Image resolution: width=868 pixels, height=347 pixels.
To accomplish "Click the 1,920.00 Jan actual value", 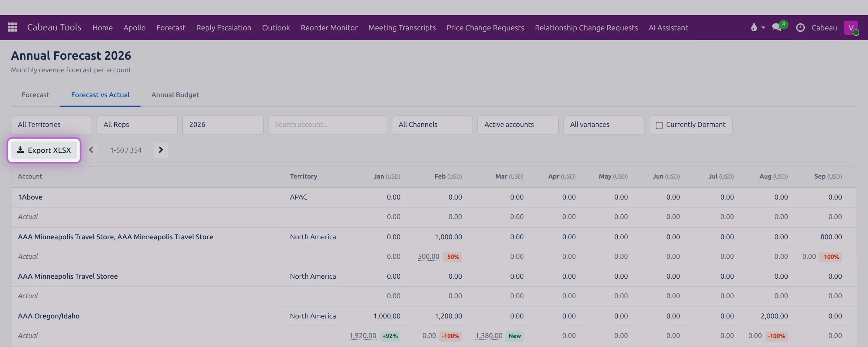I will tap(363, 336).
